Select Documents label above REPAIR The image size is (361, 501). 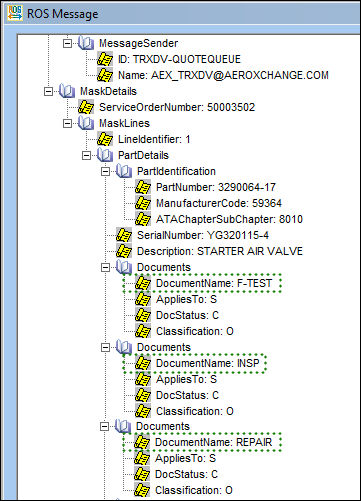tap(163, 426)
